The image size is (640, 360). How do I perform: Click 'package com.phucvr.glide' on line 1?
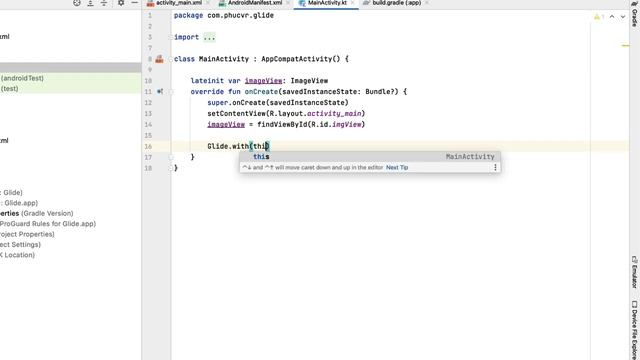(224, 16)
